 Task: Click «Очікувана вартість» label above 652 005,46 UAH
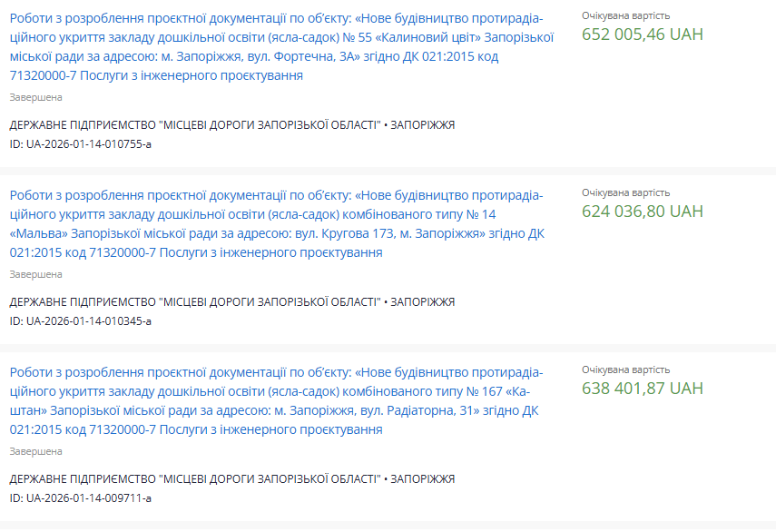[x=626, y=15]
